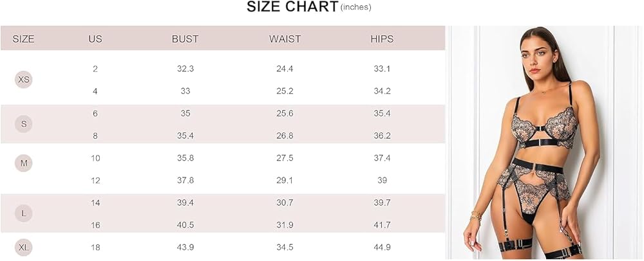This screenshot has width=644, height=261.
Task: Click the US size 2 cell
Action: (x=95, y=69)
